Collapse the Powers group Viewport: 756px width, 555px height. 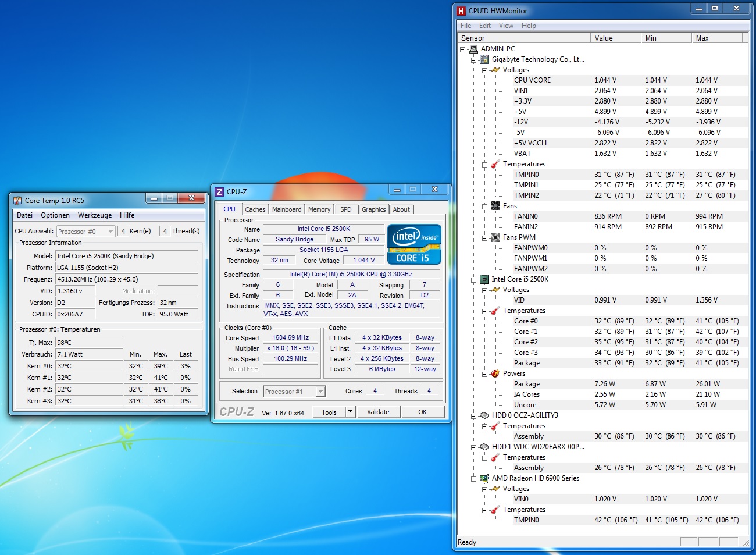[485, 374]
